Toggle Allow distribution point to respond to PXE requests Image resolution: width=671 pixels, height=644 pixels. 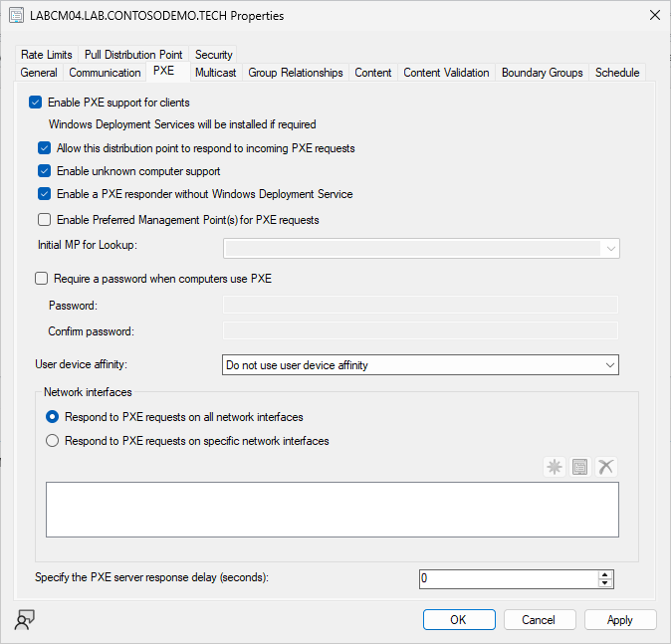coord(44,148)
